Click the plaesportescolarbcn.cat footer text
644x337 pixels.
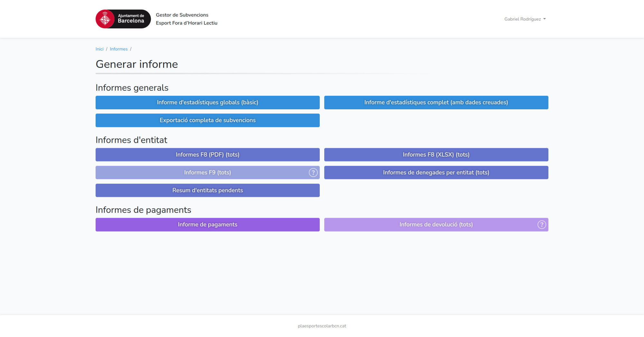322,326
